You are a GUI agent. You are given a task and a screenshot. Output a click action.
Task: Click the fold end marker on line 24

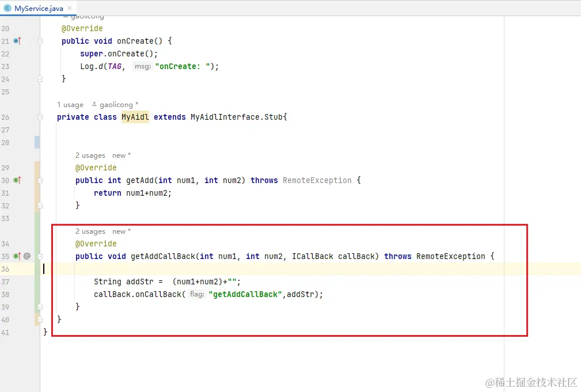pyautogui.click(x=40, y=79)
